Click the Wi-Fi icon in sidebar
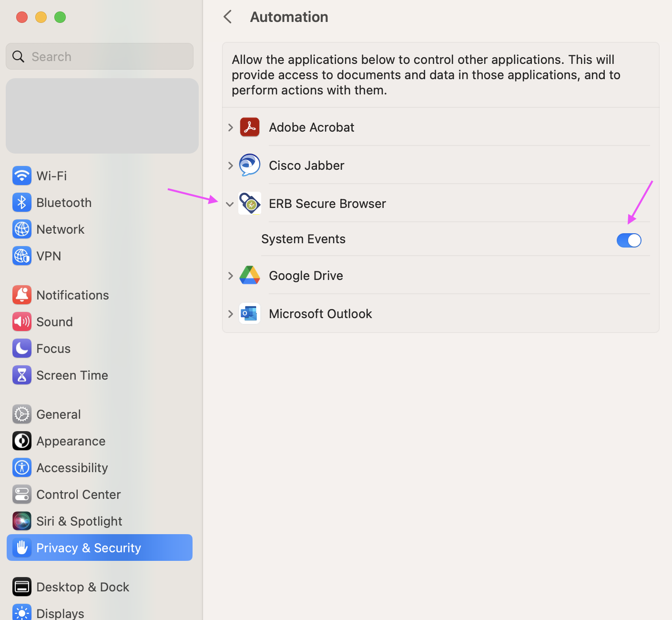The image size is (672, 620). click(x=22, y=176)
